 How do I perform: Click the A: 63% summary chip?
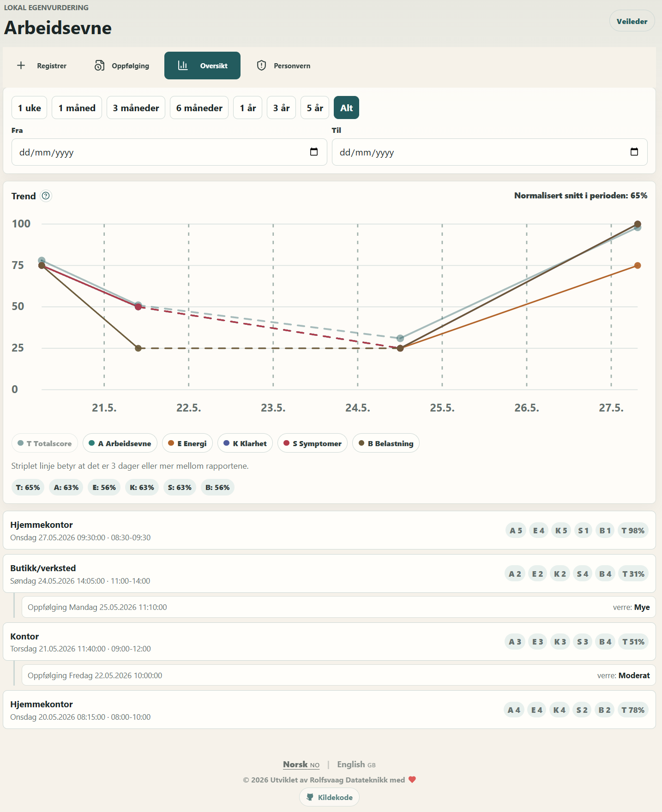66,487
